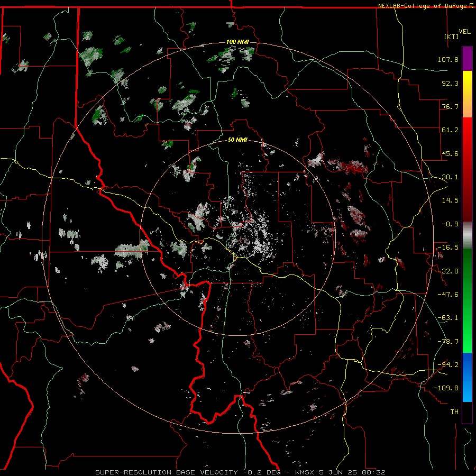Select the 30.1 legend value
Image resolution: width=476 pixels, height=476 pixels.
[450, 177]
